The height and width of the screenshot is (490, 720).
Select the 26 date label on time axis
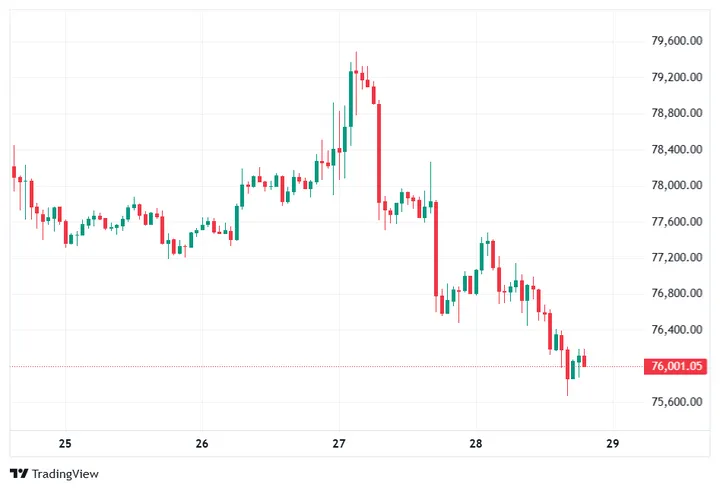click(202, 444)
